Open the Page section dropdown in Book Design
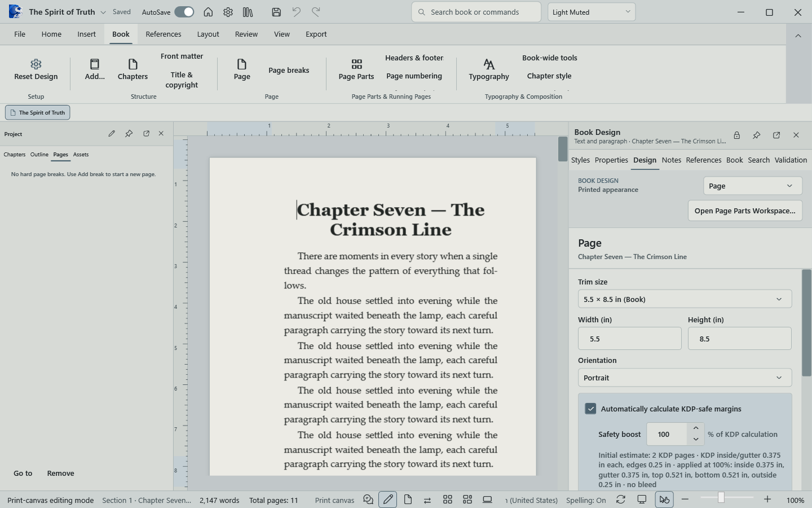Viewport: 812px width, 508px height. pos(752,186)
